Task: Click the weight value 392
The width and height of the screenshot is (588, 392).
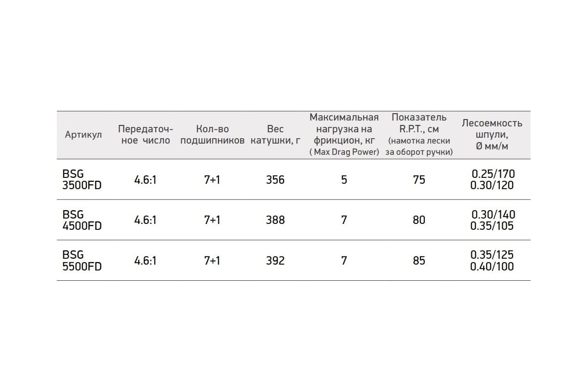Action: (x=275, y=260)
